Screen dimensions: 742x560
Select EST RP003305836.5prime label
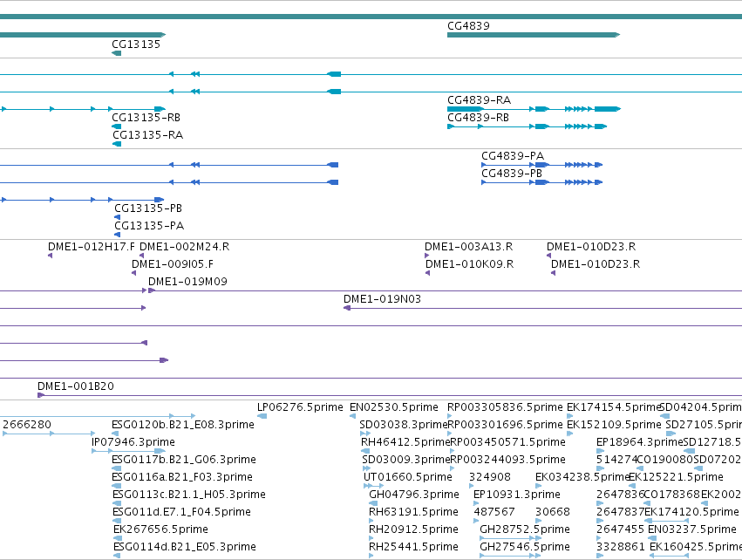pyautogui.click(x=505, y=407)
